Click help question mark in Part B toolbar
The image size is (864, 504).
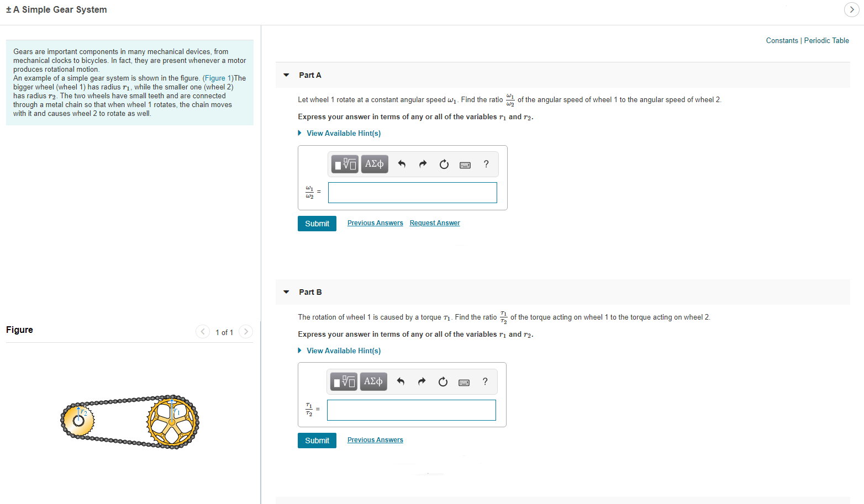pyautogui.click(x=485, y=381)
